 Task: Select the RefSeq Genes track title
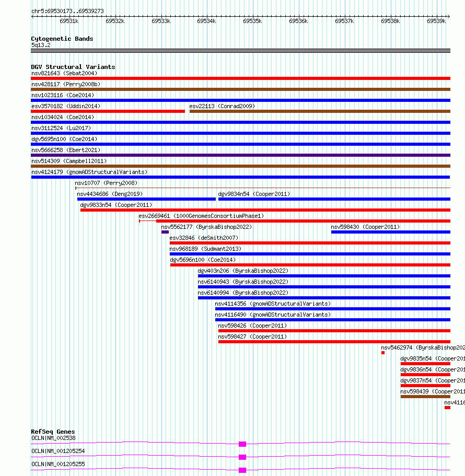coord(53,432)
